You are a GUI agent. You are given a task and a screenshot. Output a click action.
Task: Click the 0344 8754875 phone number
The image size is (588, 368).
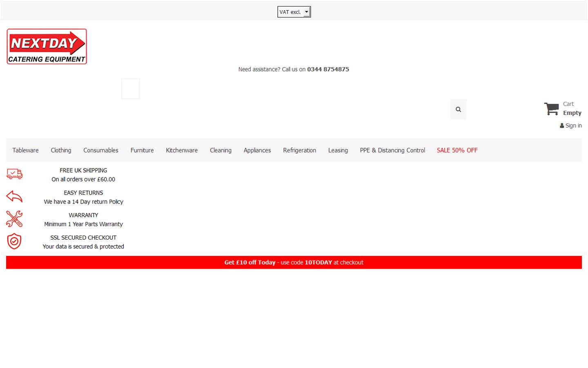328,69
